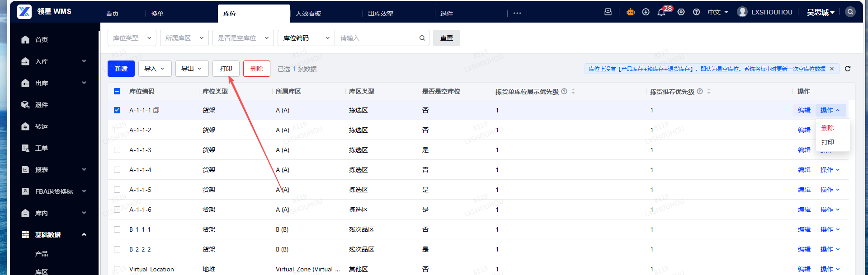Open the 所属库区 filter dropdown
Viewport: 868px width, 275px height.
coord(184,38)
